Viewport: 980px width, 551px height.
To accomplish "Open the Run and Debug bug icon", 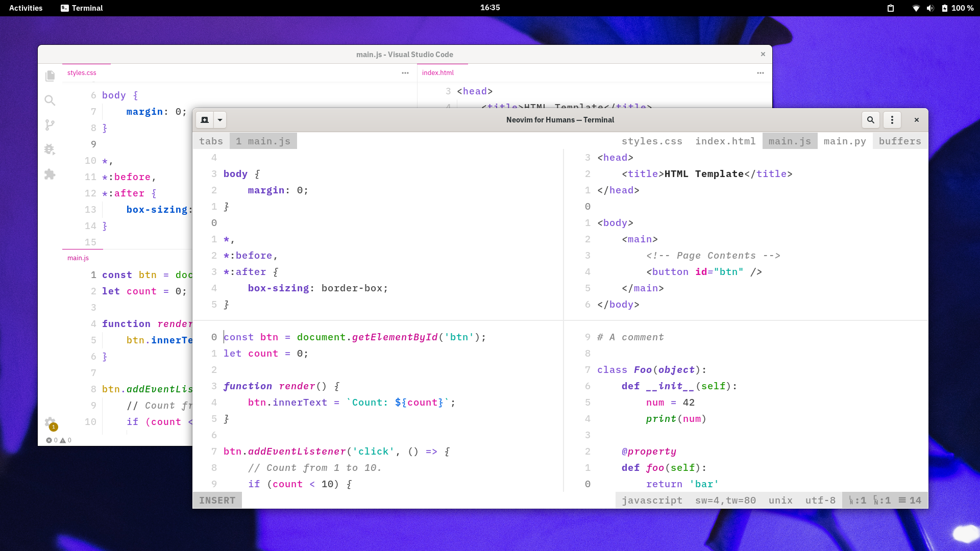I will 50,149.
